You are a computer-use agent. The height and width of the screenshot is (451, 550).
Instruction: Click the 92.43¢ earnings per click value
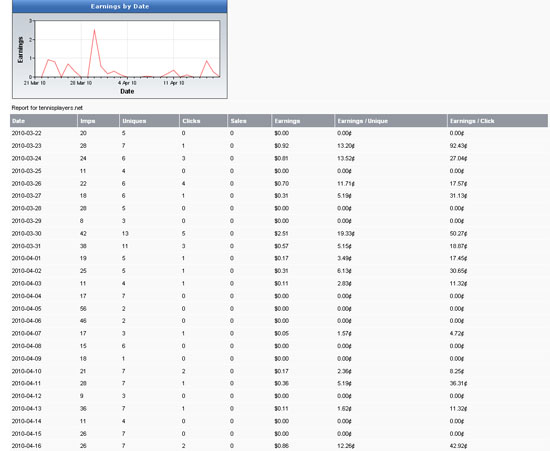click(x=458, y=146)
